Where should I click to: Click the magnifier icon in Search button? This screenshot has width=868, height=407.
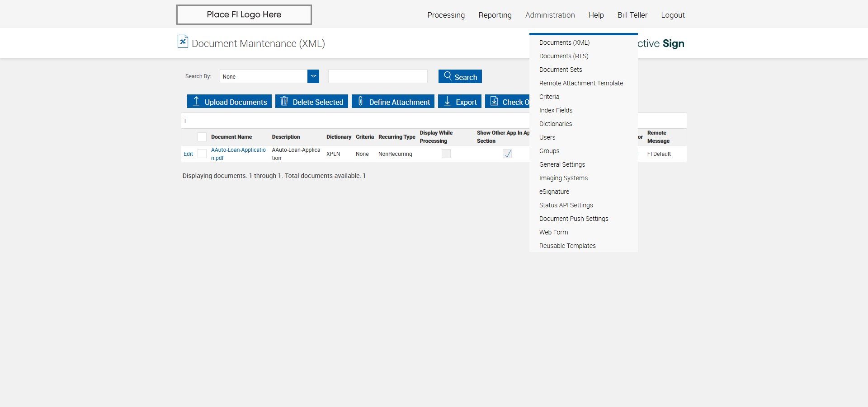coord(448,76)
